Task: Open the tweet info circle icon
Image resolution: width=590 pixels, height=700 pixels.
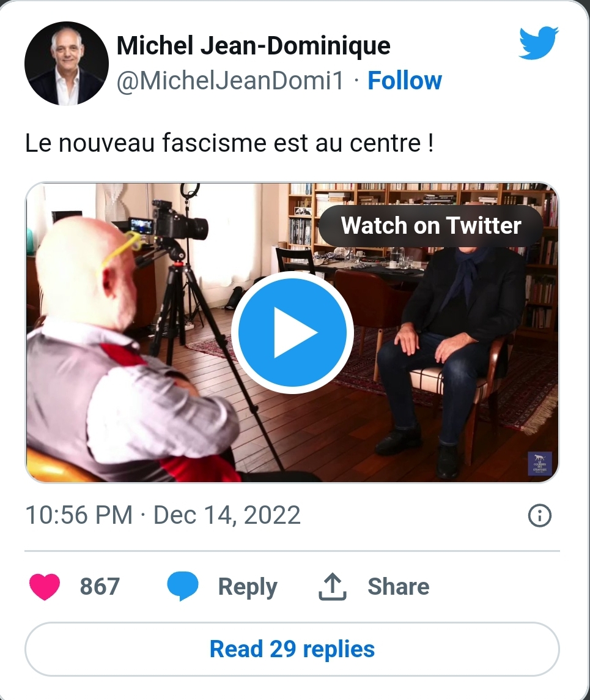Action: pos(539,516)
